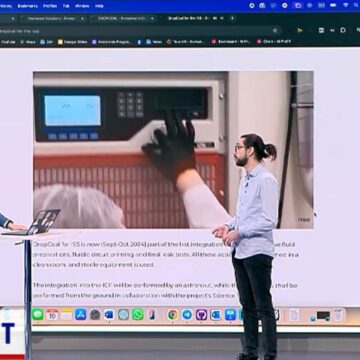Open the News bookmark
360x360 pixels.
pyautogui.click(x=154, y=42)
